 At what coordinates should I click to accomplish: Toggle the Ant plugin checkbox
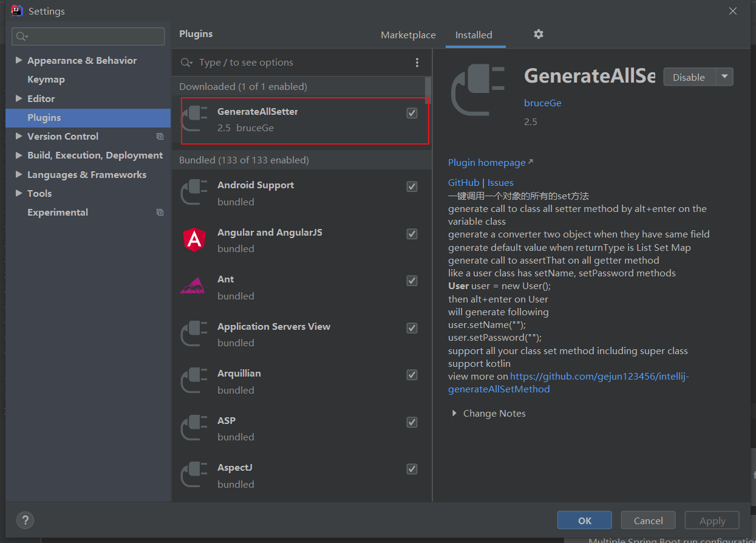click(x=412, y=281)
